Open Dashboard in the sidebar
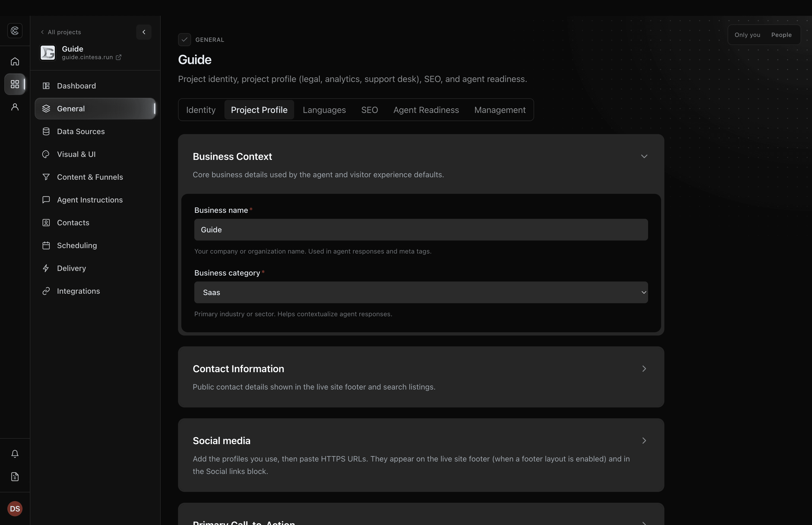The image size is (812, 525). tap(96, 86)
